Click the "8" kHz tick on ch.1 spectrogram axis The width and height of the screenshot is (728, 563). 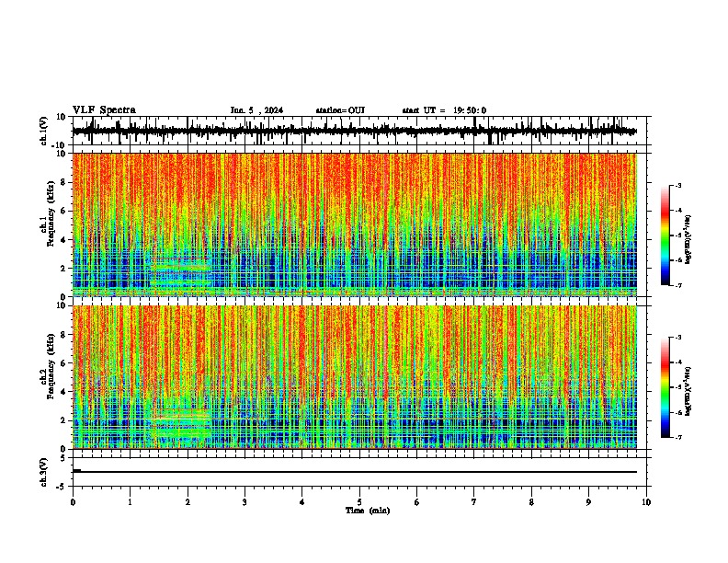(x=63, y=182)
